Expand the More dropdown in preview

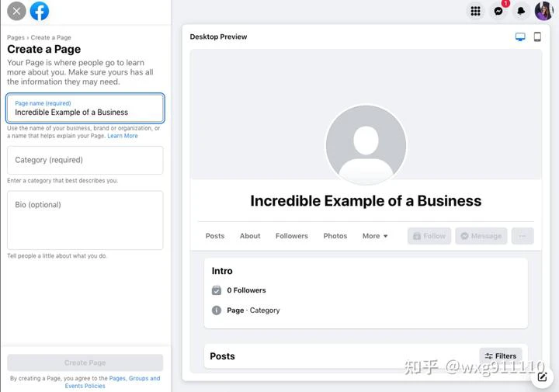375,236
